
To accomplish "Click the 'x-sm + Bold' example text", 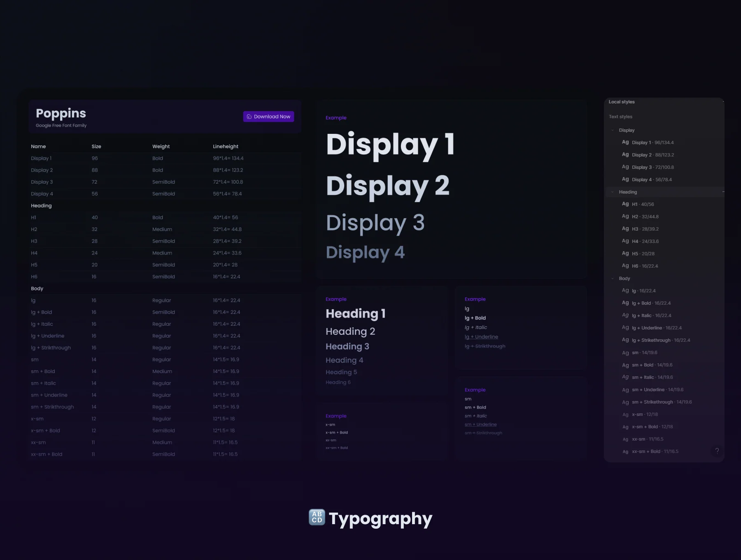I will point(337,433).
